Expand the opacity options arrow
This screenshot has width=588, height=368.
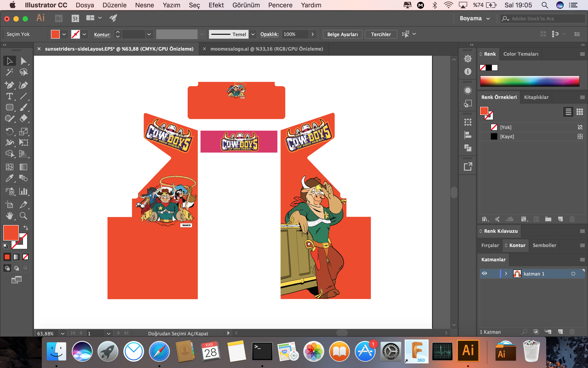[x=313, y=34]
